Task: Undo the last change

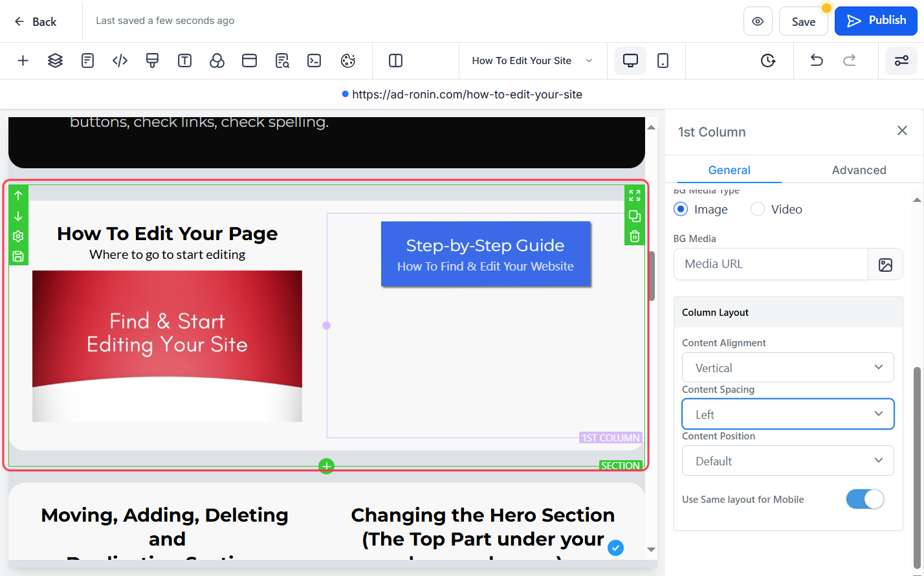Action: [x=817, y=61]
